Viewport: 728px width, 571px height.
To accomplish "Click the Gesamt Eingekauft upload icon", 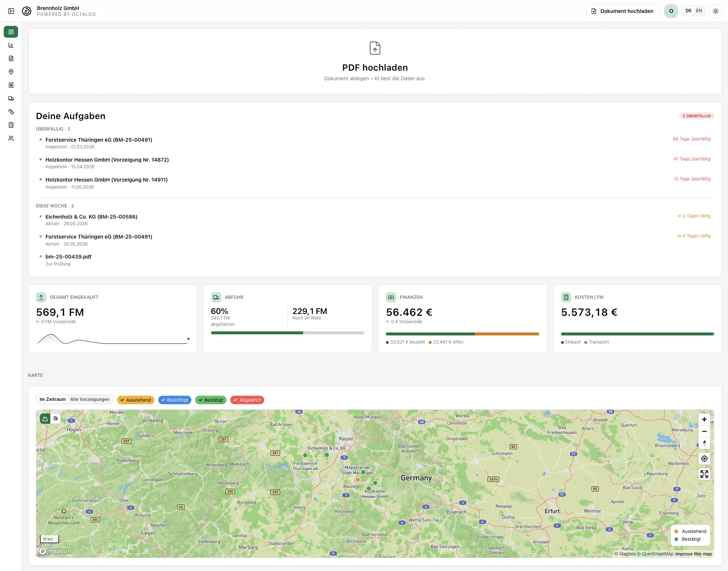I will [41, 297].
